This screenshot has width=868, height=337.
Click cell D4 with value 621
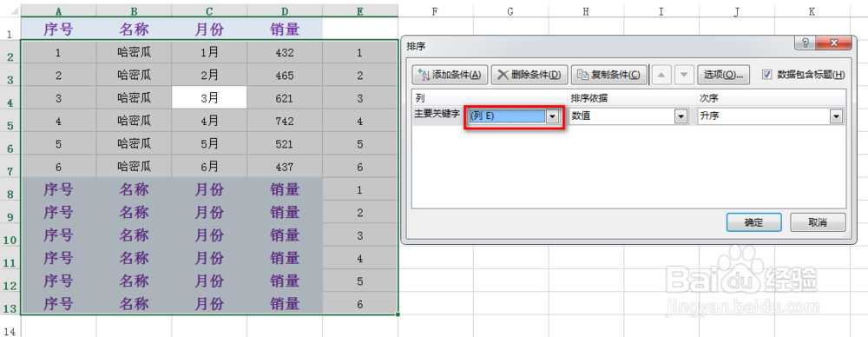[x=284, y=98]
